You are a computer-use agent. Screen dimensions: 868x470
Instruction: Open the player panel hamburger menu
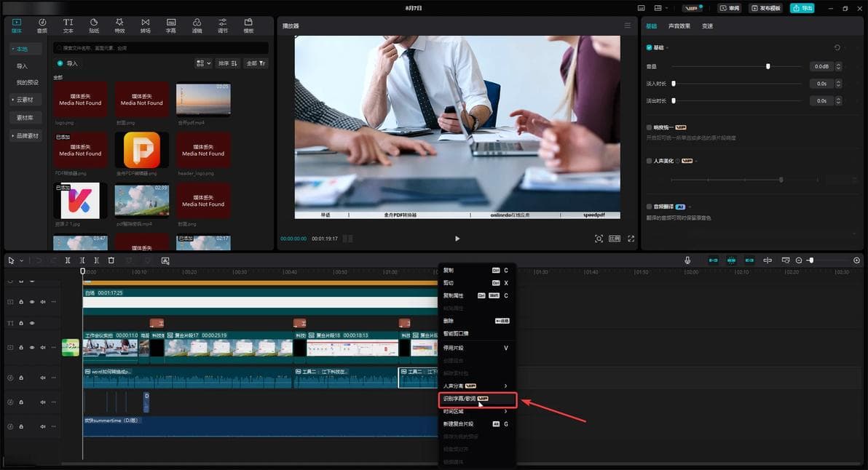pyautogui.click(x=627, y=25)
